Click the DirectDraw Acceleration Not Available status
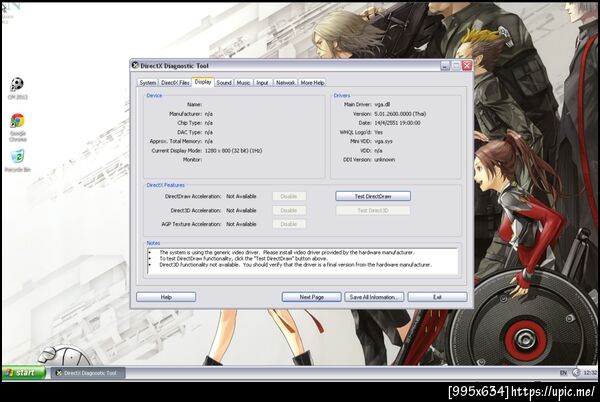600x402 pixels. pyautogui.click(x=241, y=196)
